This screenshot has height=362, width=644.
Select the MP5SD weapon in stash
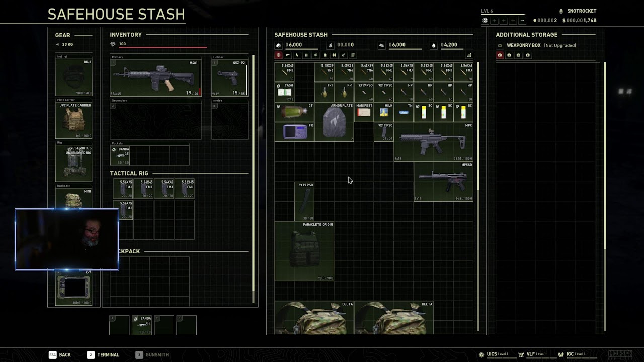(x=443, y=182)
